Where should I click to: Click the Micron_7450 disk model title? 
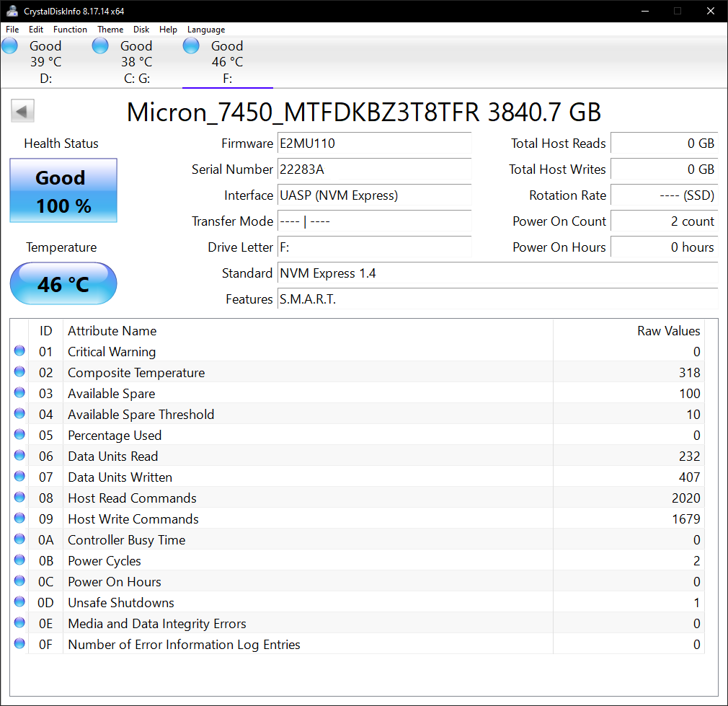(x=363, y=112)
